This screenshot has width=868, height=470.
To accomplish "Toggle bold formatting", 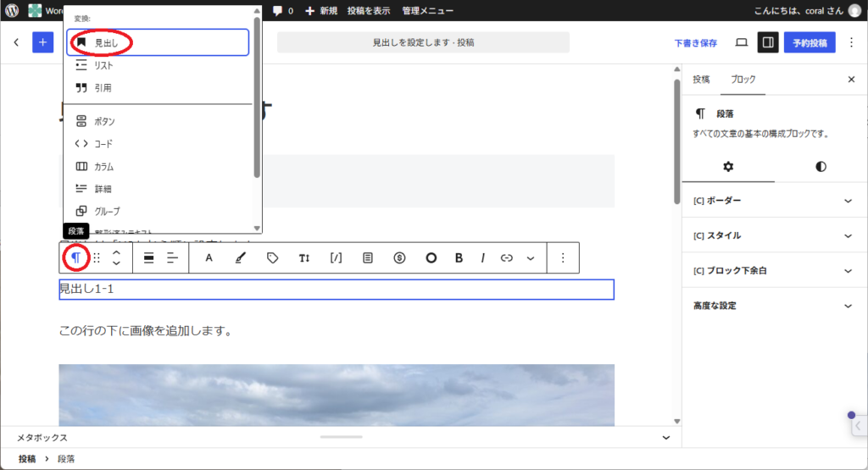I will tap(459, 257).
